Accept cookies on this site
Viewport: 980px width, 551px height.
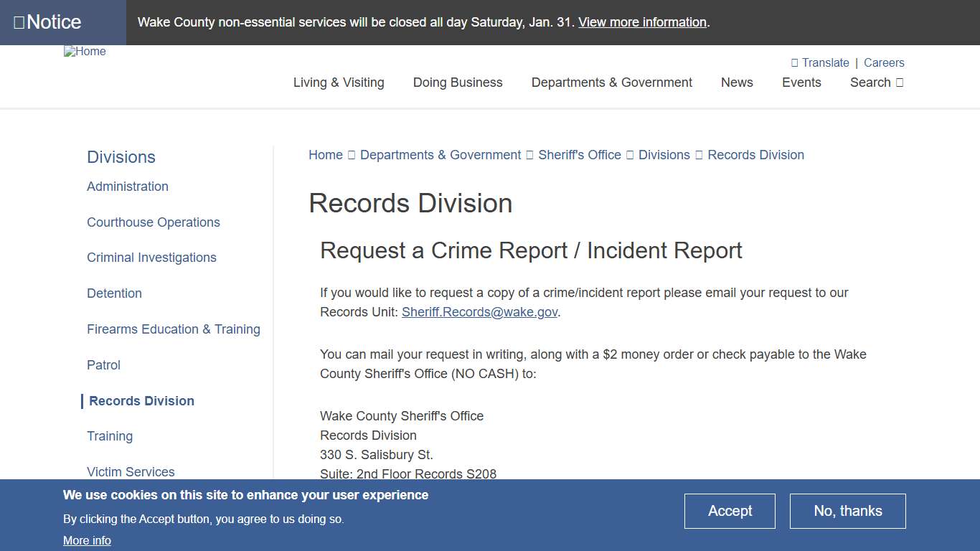pyautogui.click(x=730, y=511)
